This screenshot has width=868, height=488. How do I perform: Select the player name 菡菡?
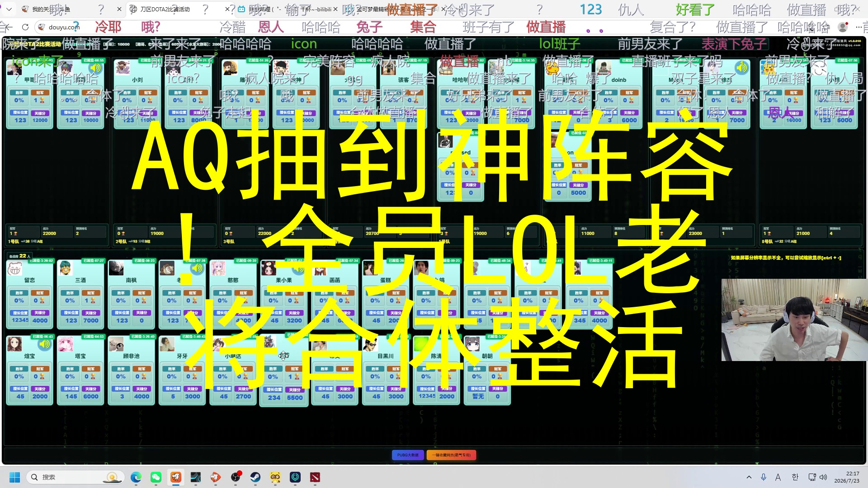pyautogui.click(x=335, y=280)
